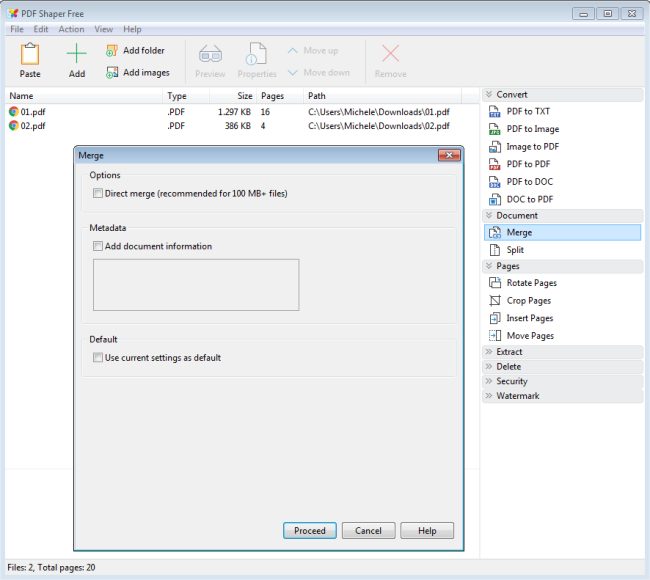Screen dimensions: 650x580
Task: Close the Merge dialog
Action: click(x=449, y=155)
